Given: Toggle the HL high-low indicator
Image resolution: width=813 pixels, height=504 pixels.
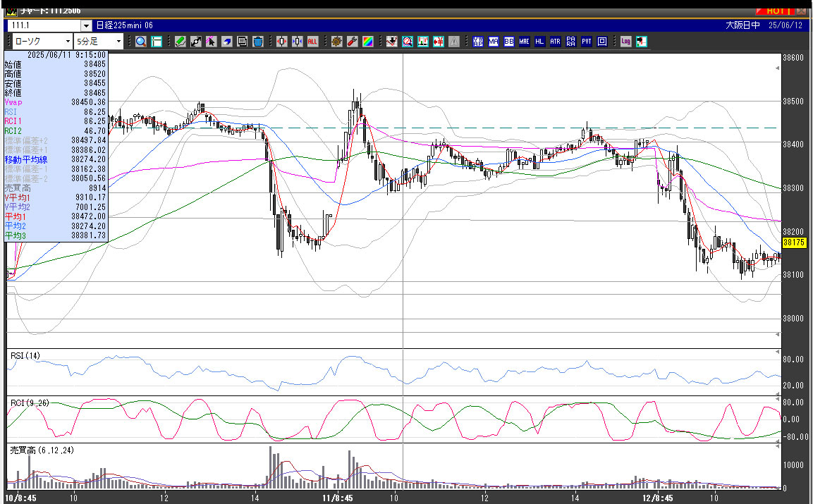Looking at the screenshot, I should (539, 42).
